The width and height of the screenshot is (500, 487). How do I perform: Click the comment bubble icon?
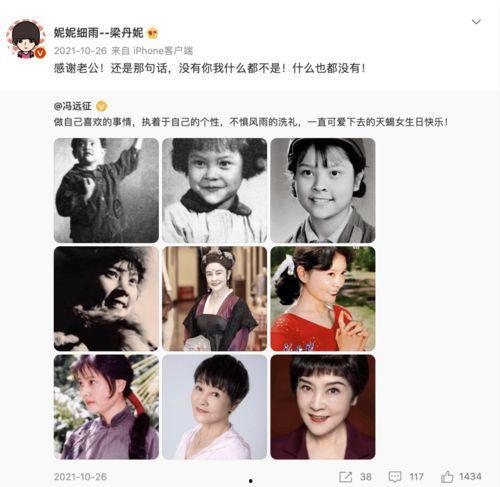coord(395,477)
